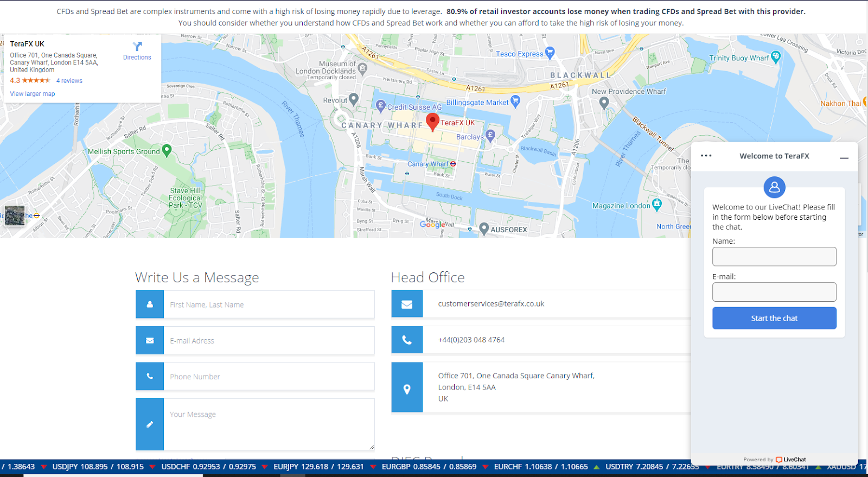The image size is (868, 477).
Task: Click Museum of London Docklands marker
Action: pyautogui.click(x=362, y=68)
